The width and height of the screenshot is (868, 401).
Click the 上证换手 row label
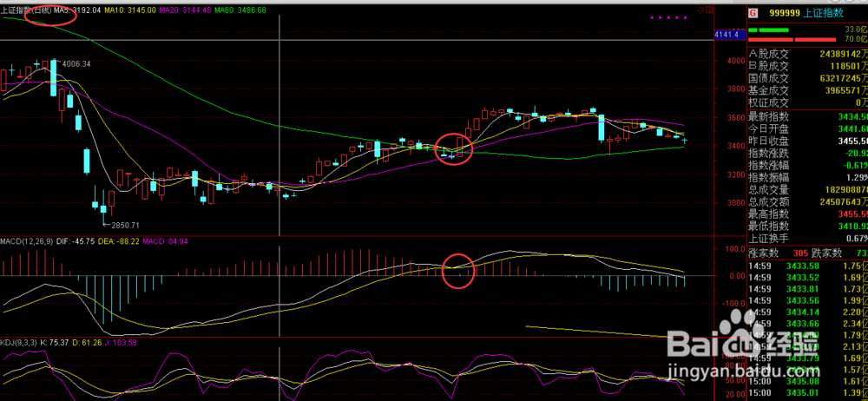[767, 239]
